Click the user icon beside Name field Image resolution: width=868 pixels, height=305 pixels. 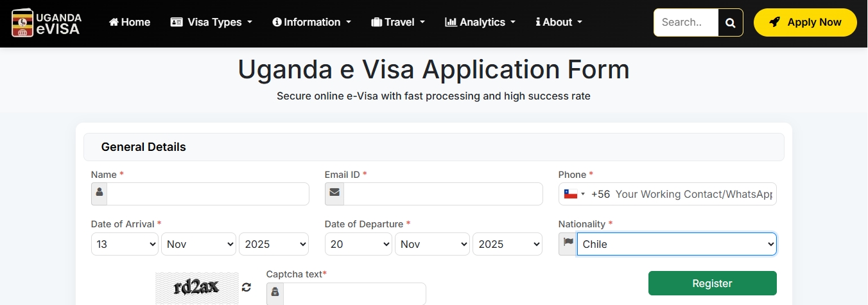[x=99, y=194]
